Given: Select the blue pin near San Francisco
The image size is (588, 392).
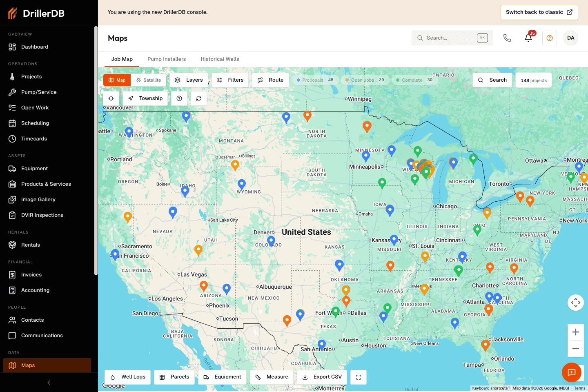Looking at the screenshot, I should click(115, 255).
